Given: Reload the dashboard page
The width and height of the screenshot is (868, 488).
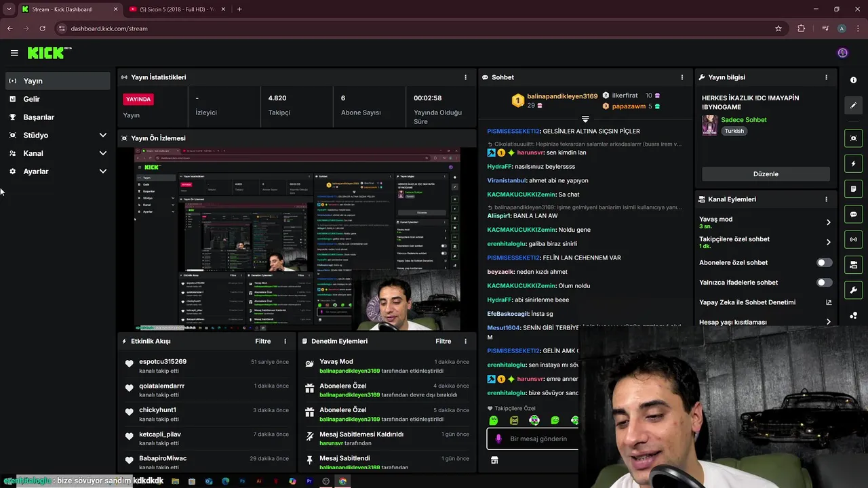Looking at the screenshot, I should click(42, 28).
